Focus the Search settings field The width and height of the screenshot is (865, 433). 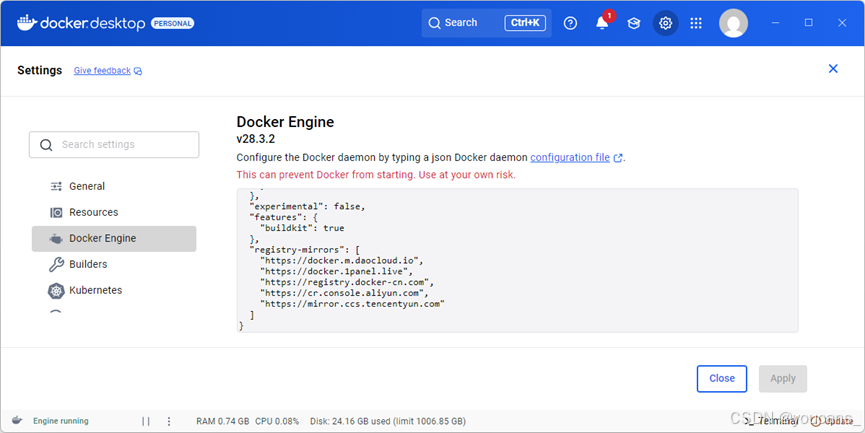[114, 145]
